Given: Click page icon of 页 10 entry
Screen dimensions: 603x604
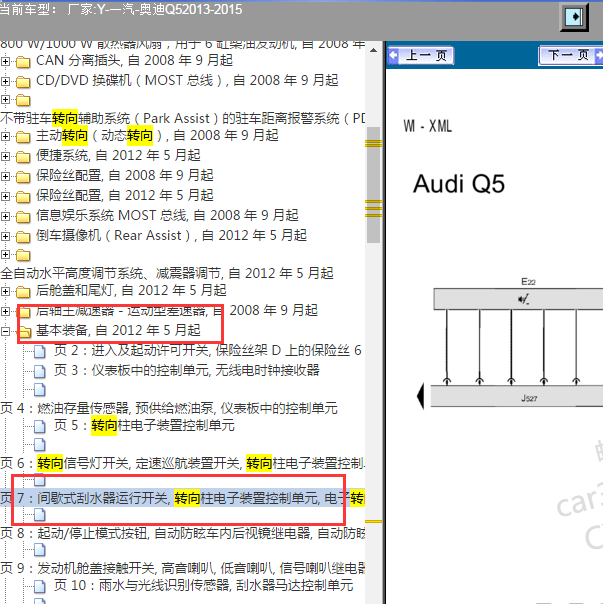Looking at the screenshot, I should [40, 586].
